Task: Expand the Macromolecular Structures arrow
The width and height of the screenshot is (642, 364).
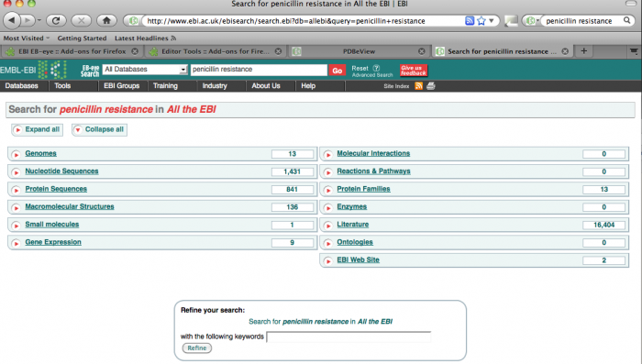Action: (16, 207)
